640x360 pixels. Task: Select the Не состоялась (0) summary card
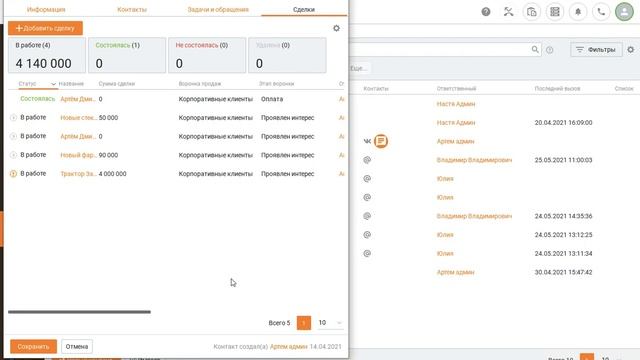coord(207,55)
